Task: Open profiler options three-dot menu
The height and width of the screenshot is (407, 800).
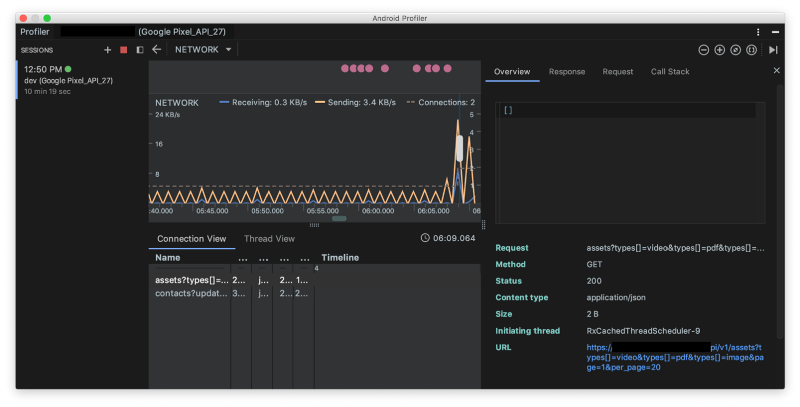Action: (760, 32)
